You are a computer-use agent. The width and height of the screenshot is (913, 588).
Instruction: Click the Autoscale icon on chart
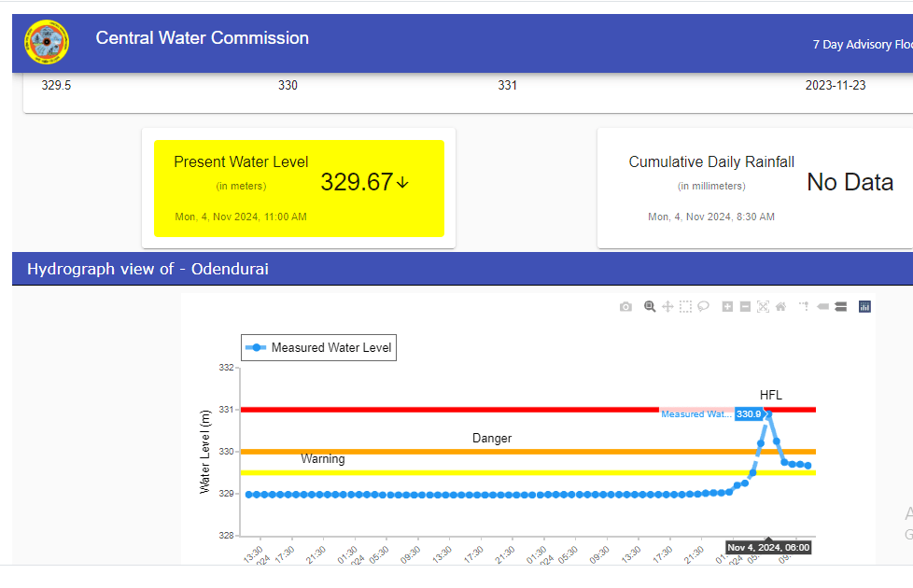point(763,307)
